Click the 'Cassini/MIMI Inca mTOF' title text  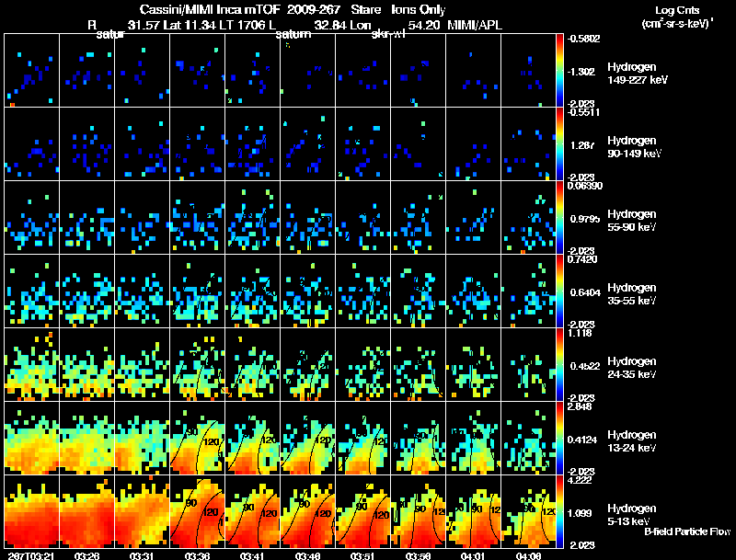coord(210,9)
